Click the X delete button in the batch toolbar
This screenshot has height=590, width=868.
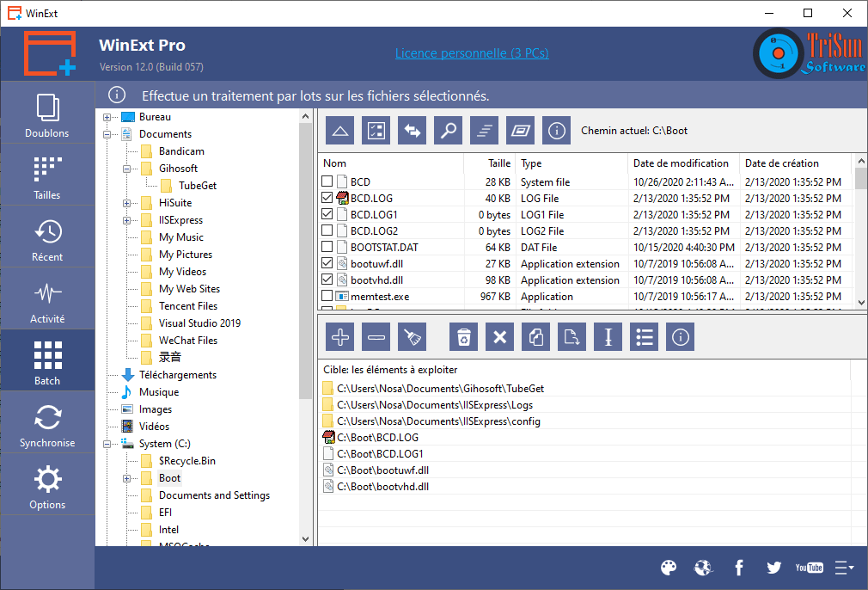coord(500,337)
